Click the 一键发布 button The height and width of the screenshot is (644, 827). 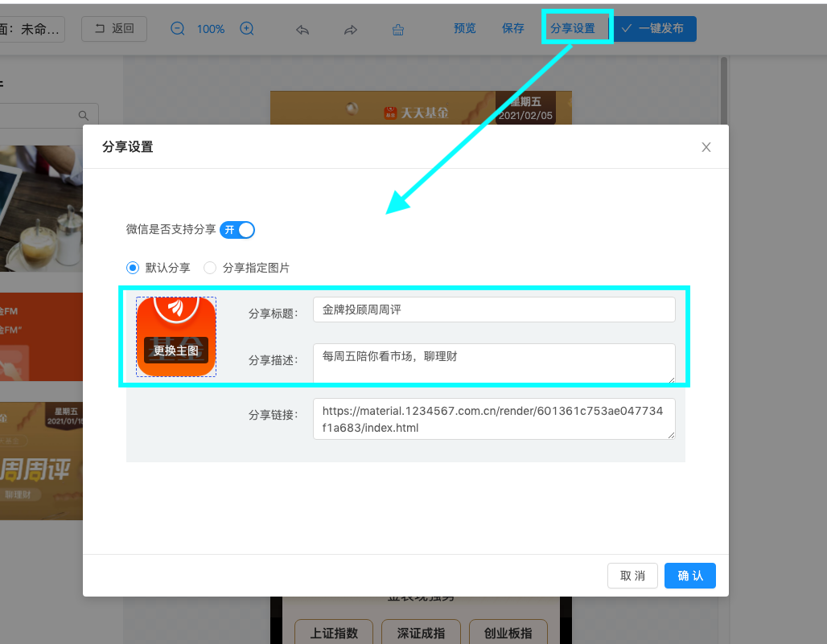click(653, 28)
